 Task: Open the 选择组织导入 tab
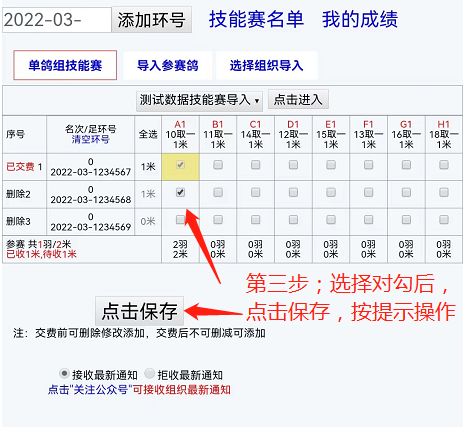click(266, 65)
